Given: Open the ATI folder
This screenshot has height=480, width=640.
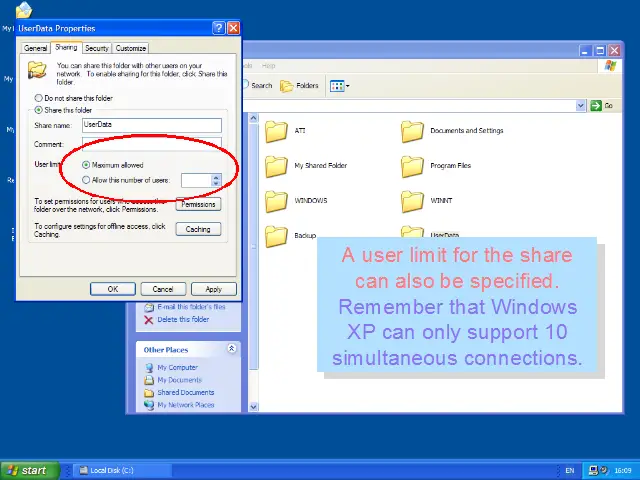Looking at the screenshot, I should [276, 131].
